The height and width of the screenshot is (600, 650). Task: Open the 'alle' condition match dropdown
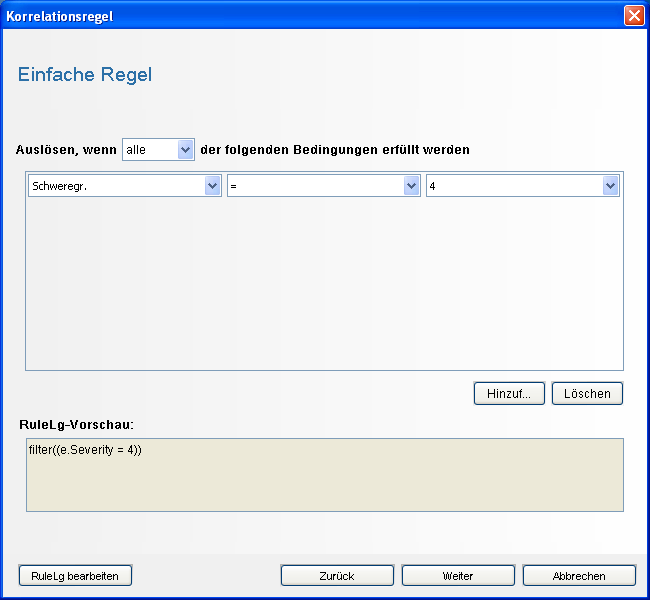click(x=158, y=150)
